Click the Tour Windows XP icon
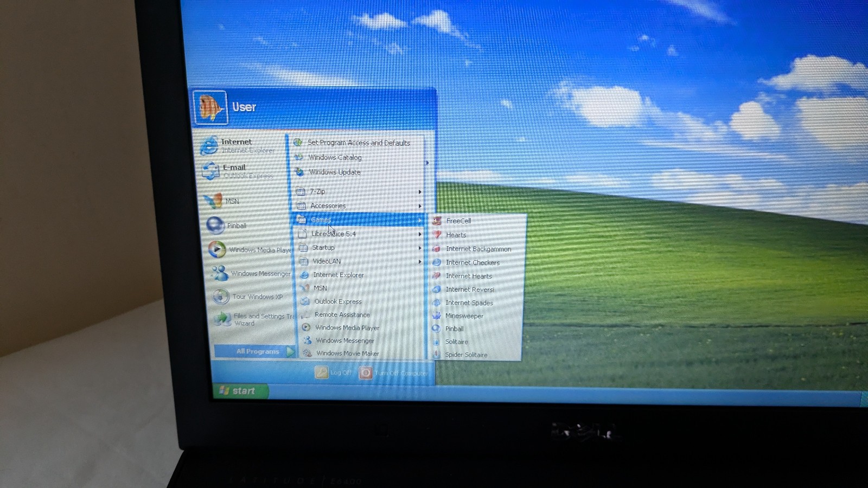 [x=221, y=296]
